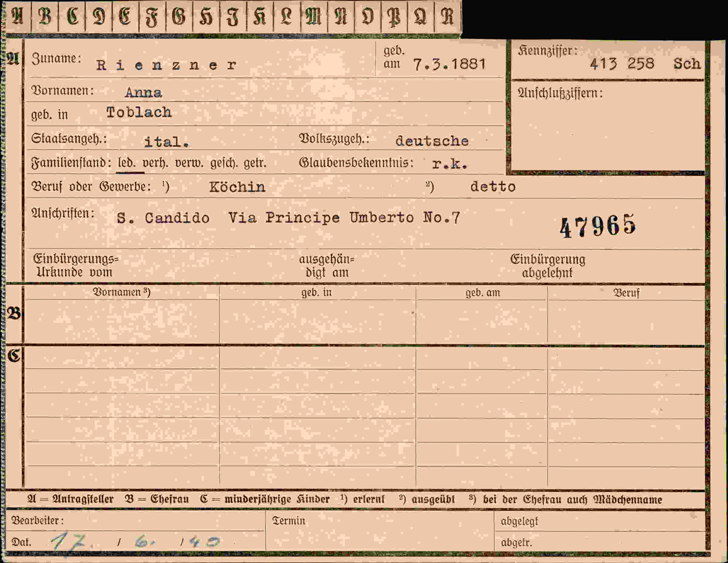Select the letter O index tab
728x563 pixels.
click(x=368, y=17)
